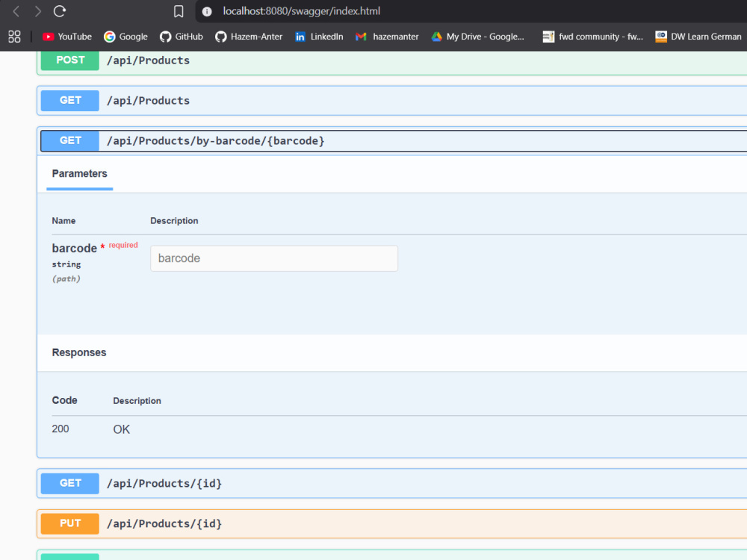The width and height of the screenshot is (747, 560).
Task: Open the My Drive - Google bookmark
Action: (478, 37)
